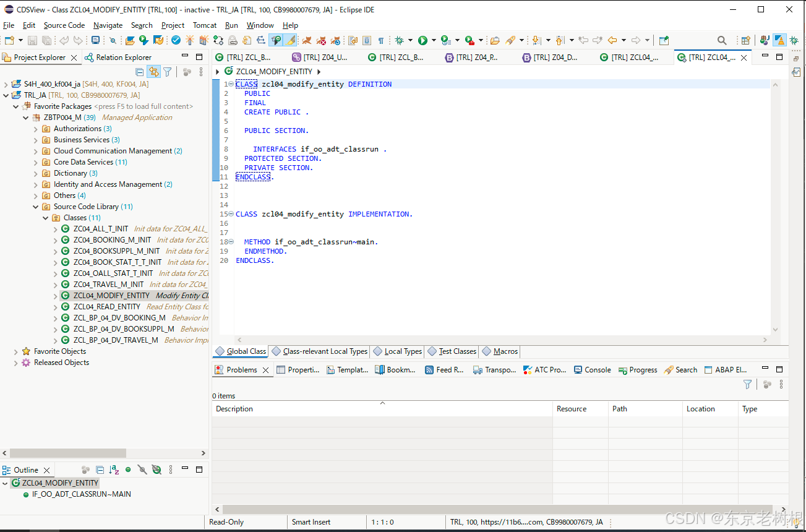806x532 pixels.
Task: Click the Stop Tomcat icon
Action: coord(321,40)
